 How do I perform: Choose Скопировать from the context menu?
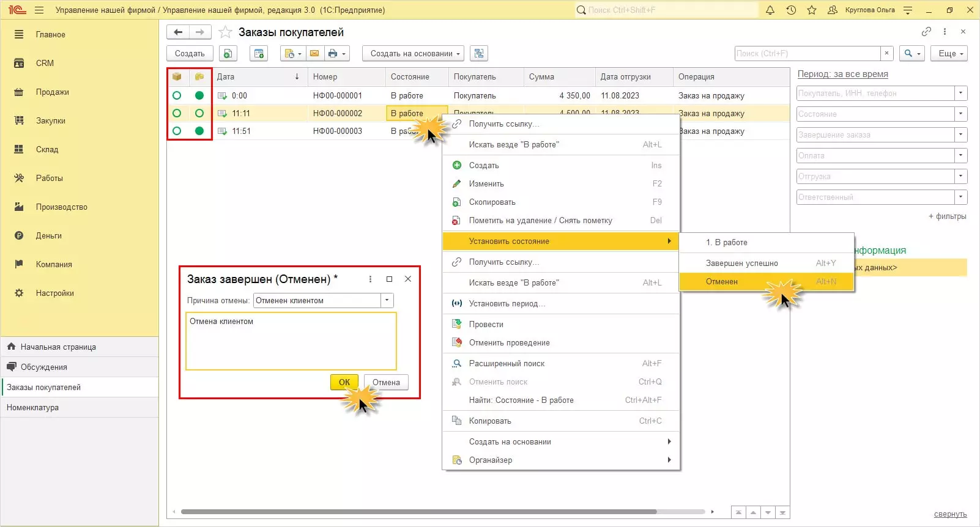[x=492, y=202]
